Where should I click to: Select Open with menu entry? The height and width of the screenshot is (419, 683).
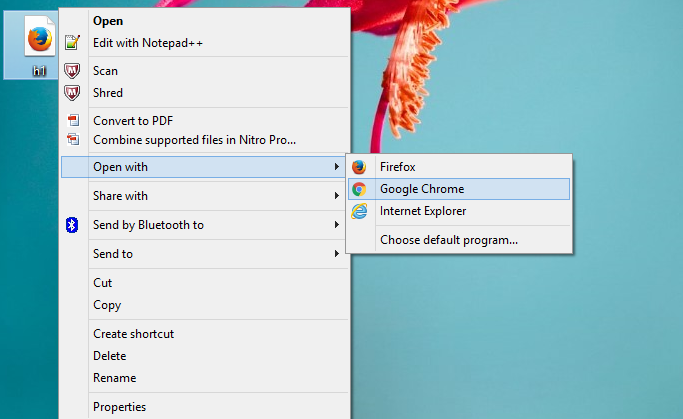pos(205,167)
